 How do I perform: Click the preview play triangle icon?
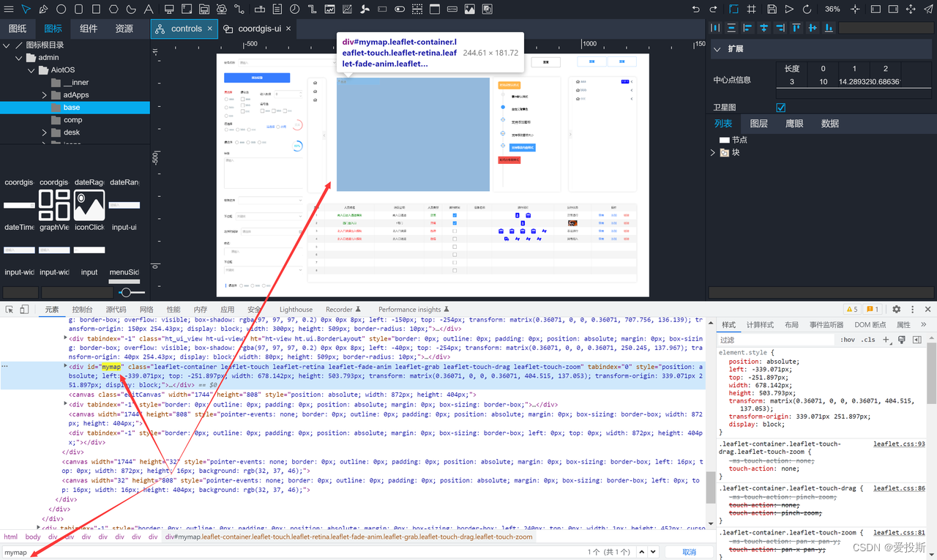point(789,10)
